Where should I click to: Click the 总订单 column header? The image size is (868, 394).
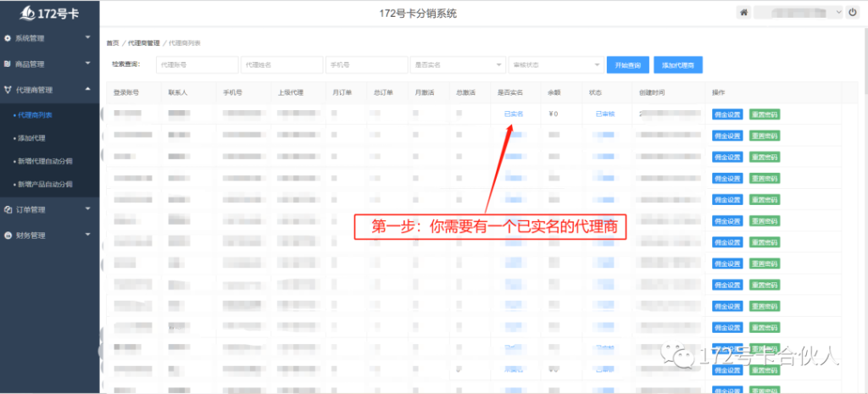(383, 92)
